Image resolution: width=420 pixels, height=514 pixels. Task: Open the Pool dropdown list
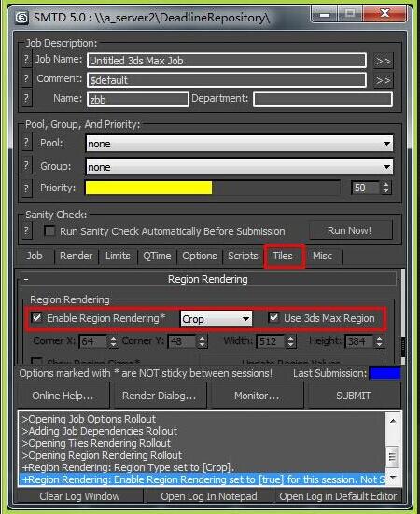[239, 144]
